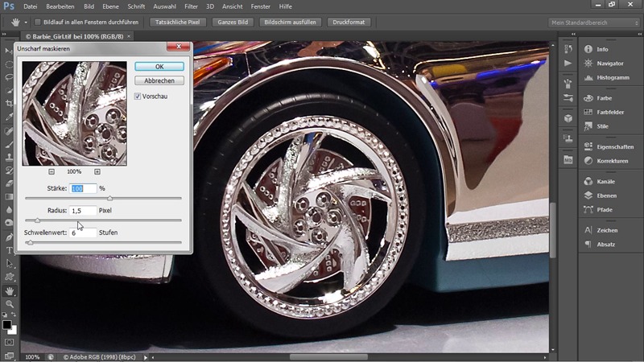Select the Brush tool

tap(9, 145)
